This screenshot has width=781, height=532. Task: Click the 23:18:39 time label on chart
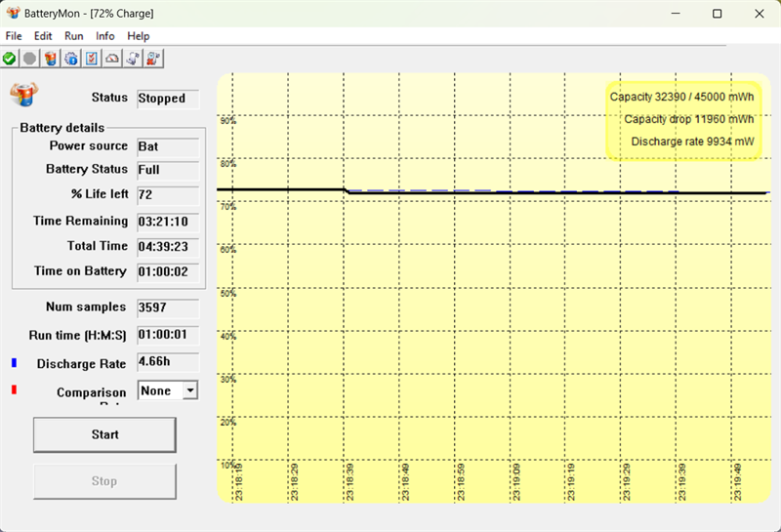[350, 481]
